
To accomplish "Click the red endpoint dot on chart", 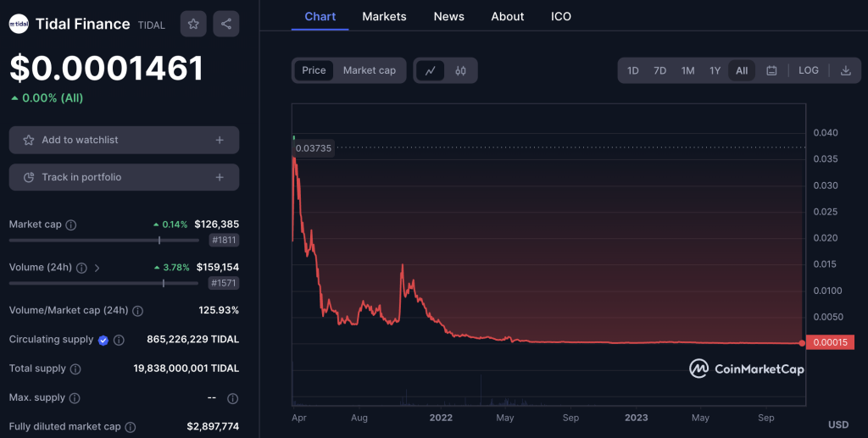I will pyautogui.click(x=802, y=343).
